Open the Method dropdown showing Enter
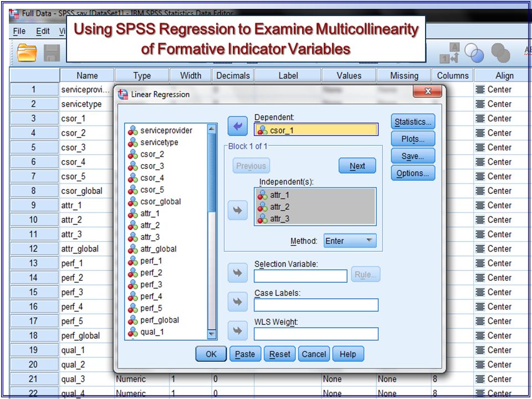This screenshot has width=532, height=399. pyautogui.click(x=350, y=241)
